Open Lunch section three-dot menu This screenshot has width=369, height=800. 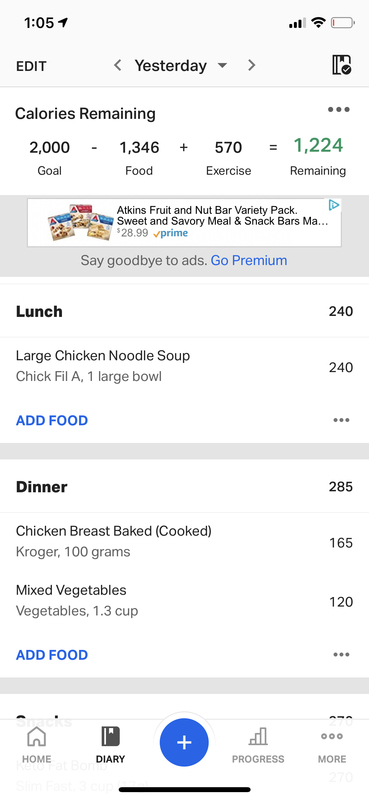pyautogui.click(x=341, y=420)
